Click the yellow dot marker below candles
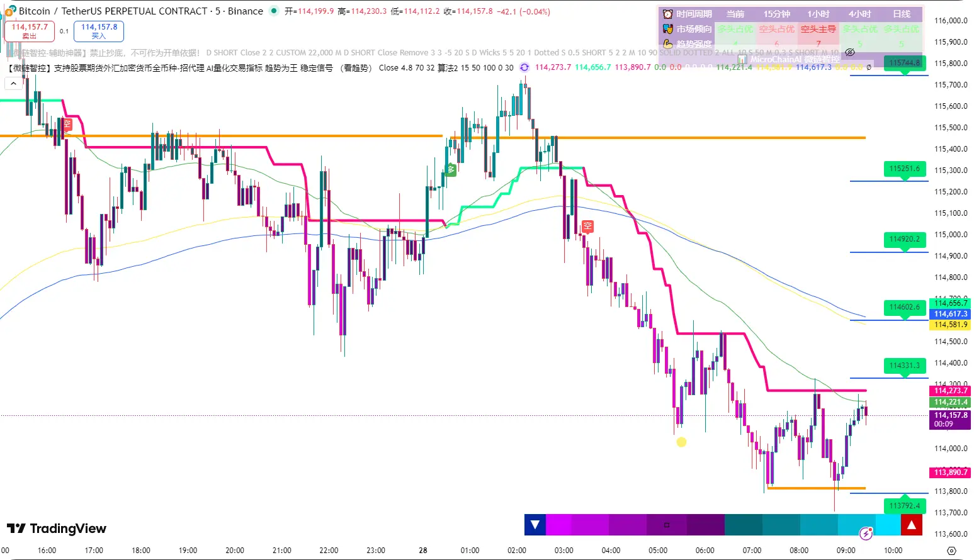Screen dimensions: 974x560 (681, 442)
